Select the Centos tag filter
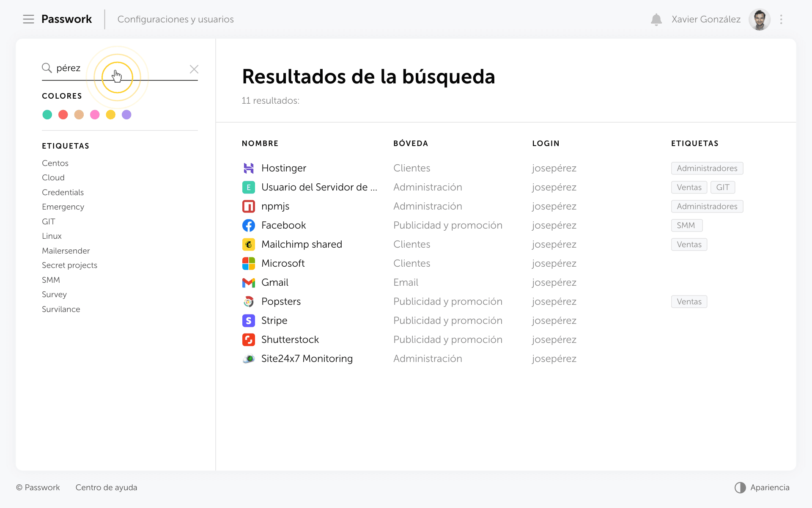812x508 pixels. 55,163
